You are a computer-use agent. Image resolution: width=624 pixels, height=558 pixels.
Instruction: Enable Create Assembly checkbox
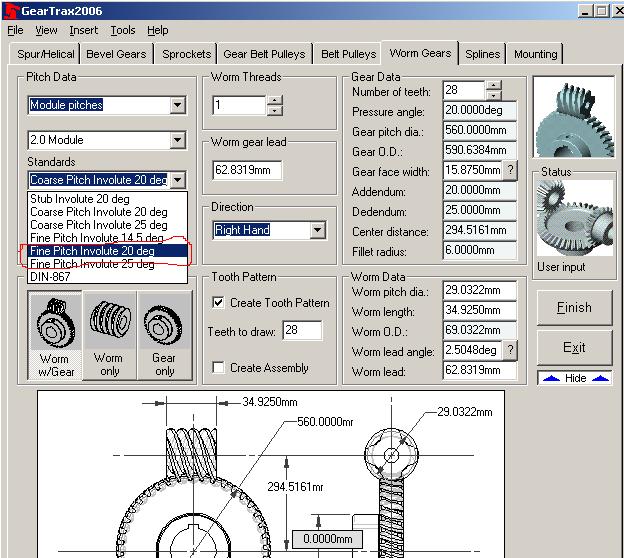click(x=218, y=367)
